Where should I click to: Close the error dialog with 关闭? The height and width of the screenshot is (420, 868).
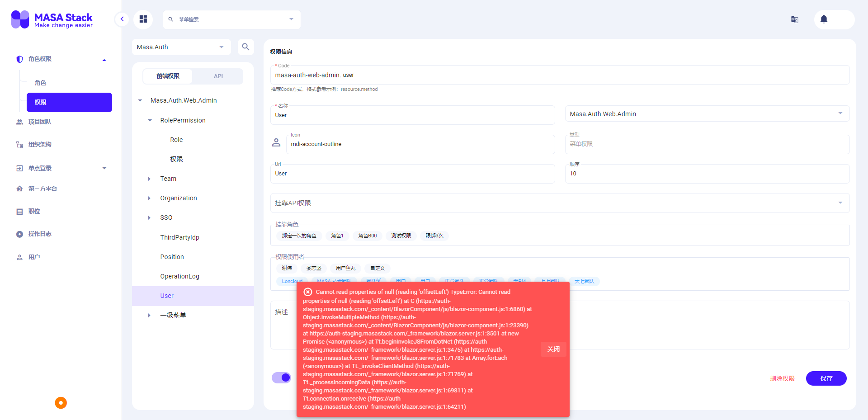pyautogui.click(x=553, y=349)
